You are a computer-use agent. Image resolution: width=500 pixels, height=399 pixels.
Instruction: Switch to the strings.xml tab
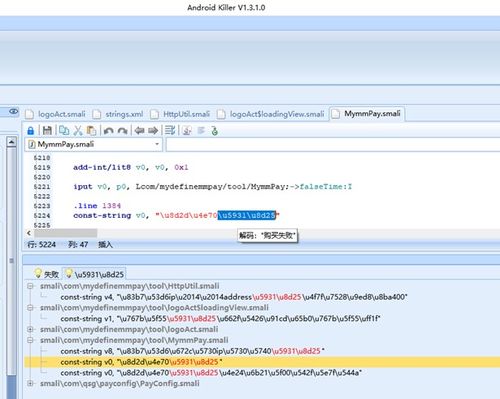[118, 114]
